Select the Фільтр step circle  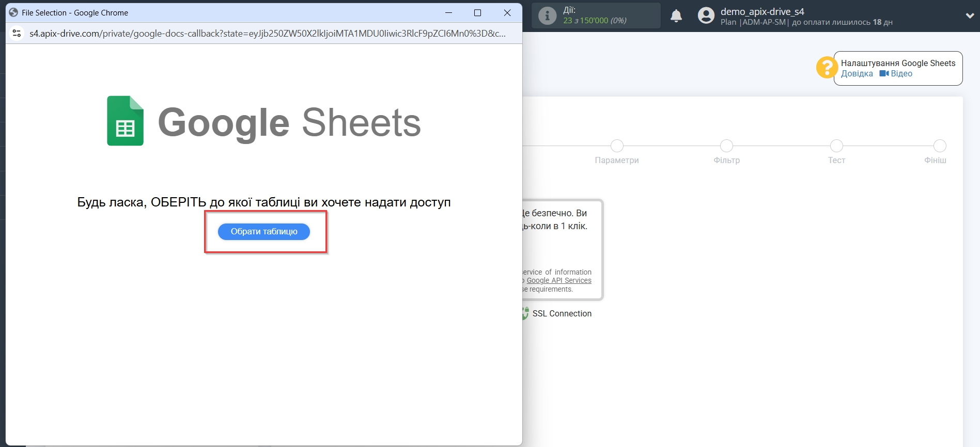tap(726, 146)
